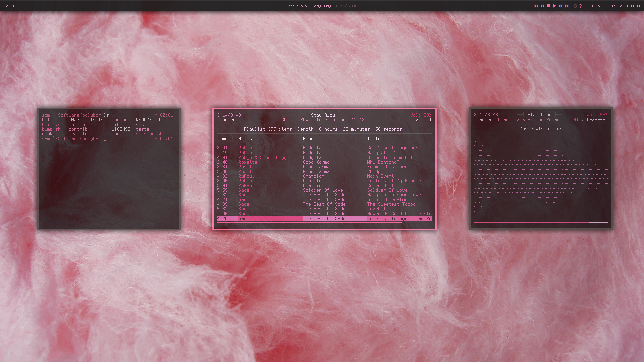
Task: Click workspace number 10 in top-left
Action: tap(12, 6)
